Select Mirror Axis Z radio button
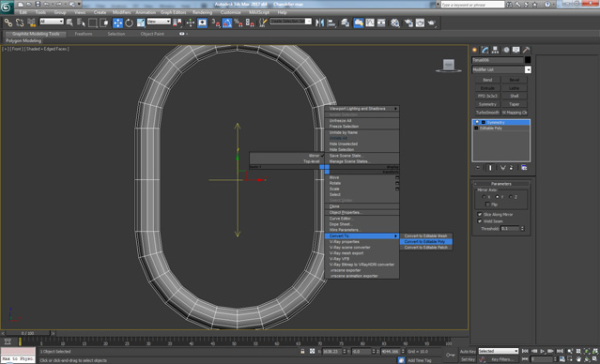 pyautogui.click(x=511, y=197)
